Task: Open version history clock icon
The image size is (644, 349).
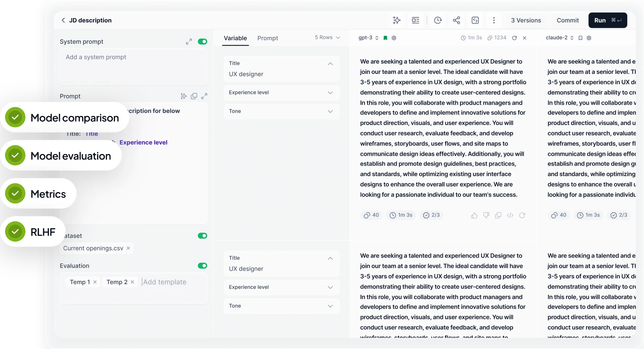Action: 438,20
